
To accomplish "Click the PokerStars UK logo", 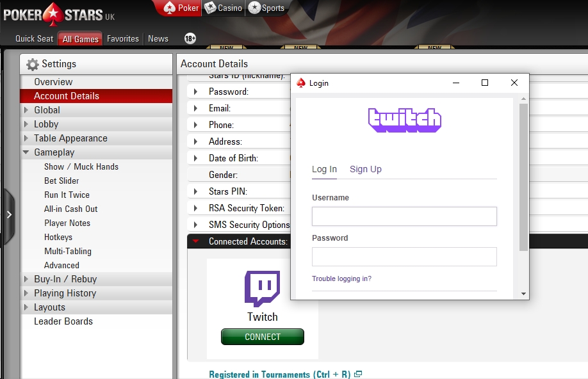I will tap(59, 15).
